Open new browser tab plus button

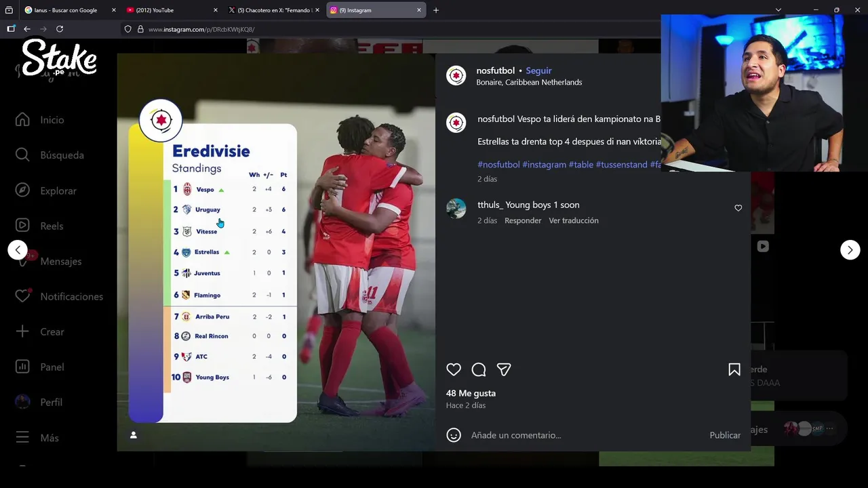point(436,10)
